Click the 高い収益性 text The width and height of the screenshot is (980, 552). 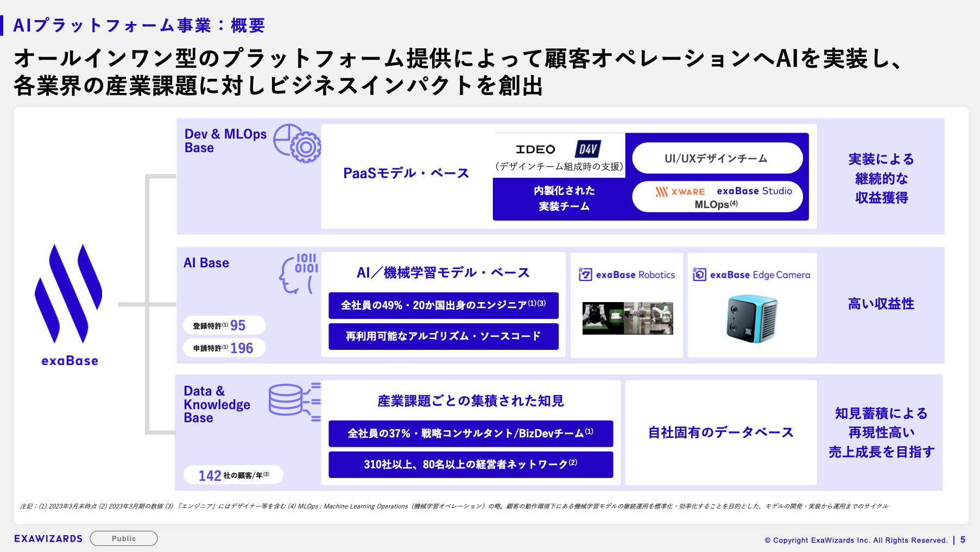[881, 304]
